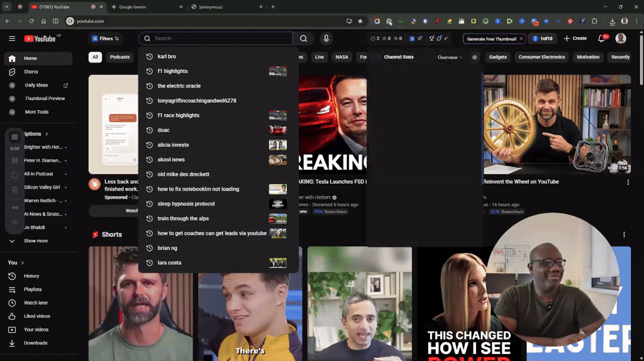Open History in sidebar
Screen dimensions: 644x361
38,276
